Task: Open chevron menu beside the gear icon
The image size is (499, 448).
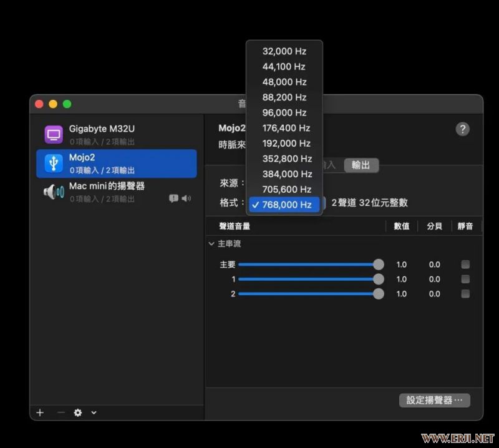Action: (94, 412)
